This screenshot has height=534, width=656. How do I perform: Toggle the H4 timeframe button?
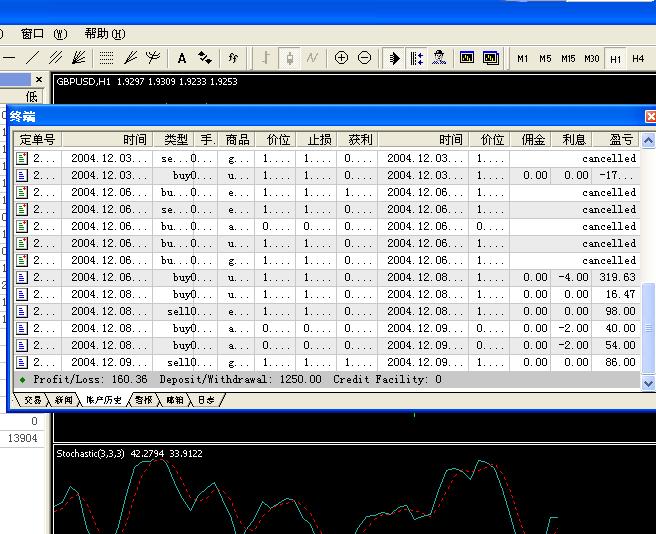click(x=638, y=59)
